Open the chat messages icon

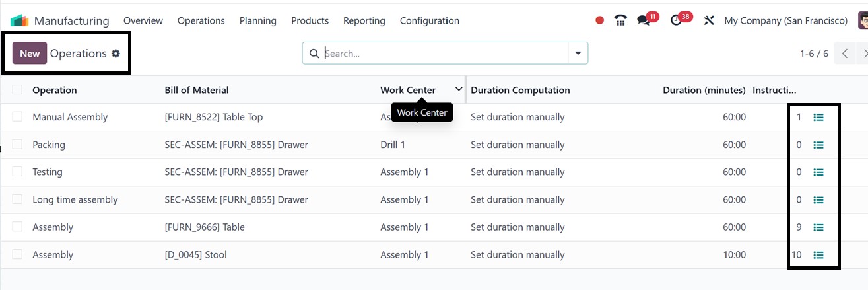pos(644,20)
